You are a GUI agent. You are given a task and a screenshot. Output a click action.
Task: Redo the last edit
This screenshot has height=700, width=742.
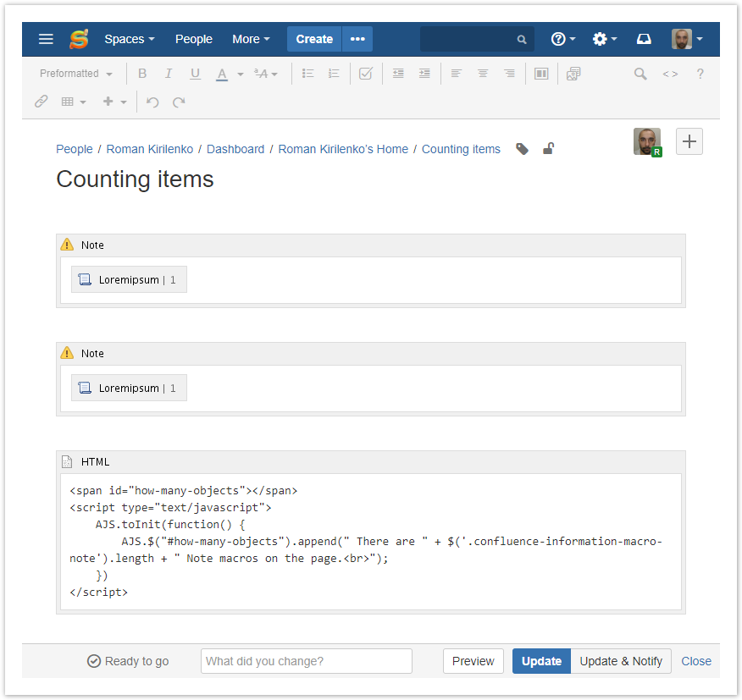(x=179, y=102)
